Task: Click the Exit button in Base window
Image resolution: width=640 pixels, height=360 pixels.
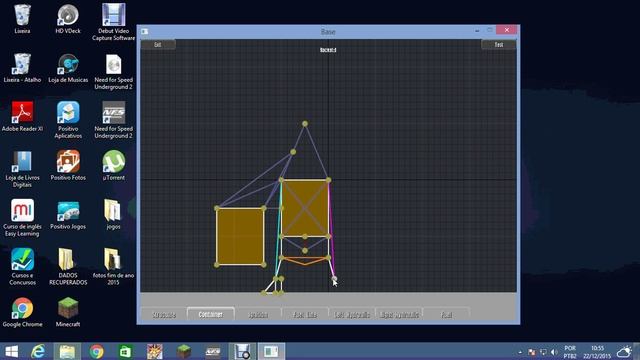Action: 158,44
